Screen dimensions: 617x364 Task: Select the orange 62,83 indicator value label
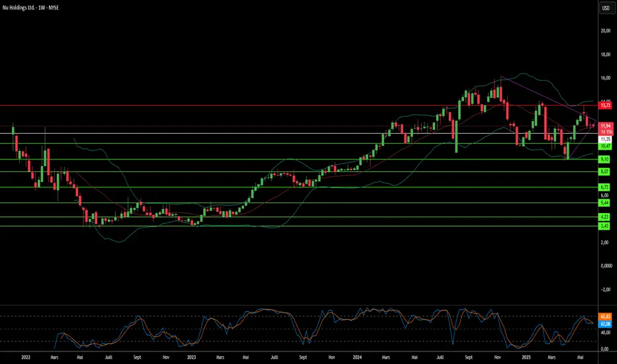click(x=605, y=317)
